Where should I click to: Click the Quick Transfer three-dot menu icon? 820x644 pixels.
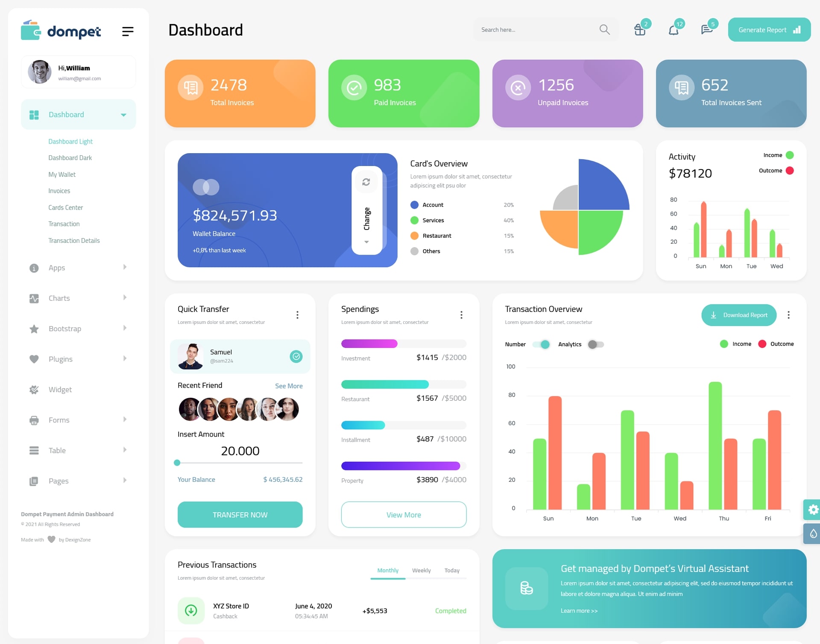pyautogui.click(x=297, y=315)
